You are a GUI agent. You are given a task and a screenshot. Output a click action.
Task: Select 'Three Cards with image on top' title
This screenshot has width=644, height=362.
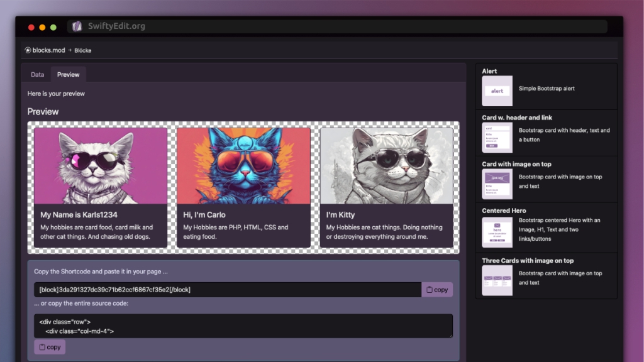pyautogui.click(x=528, y=261)
